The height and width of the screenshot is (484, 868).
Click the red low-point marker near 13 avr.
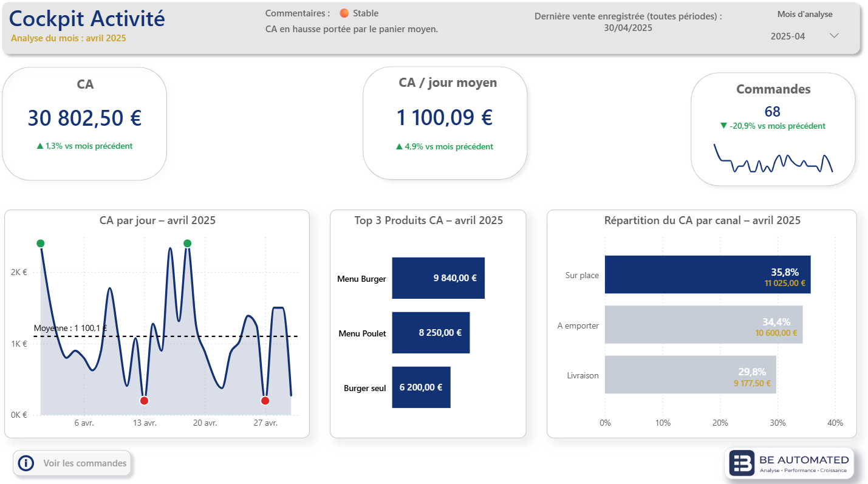[x=145, y=400]
